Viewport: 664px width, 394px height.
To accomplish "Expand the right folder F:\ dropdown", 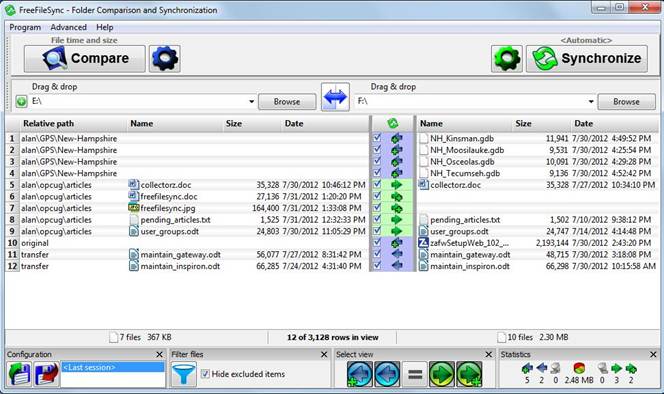I will [591, 102].
